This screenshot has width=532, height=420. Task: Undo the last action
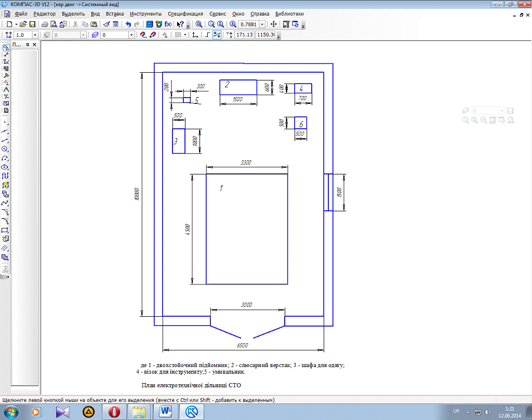point(128,24)
